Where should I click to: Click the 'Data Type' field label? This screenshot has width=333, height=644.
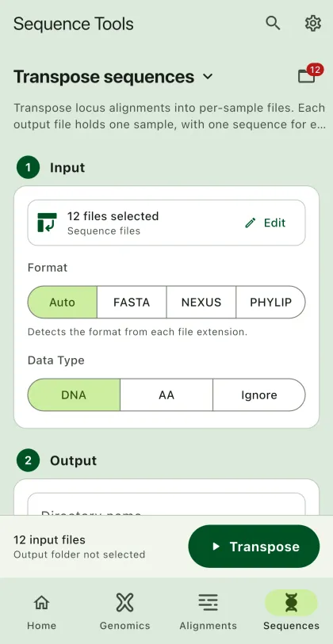point(56,360)
